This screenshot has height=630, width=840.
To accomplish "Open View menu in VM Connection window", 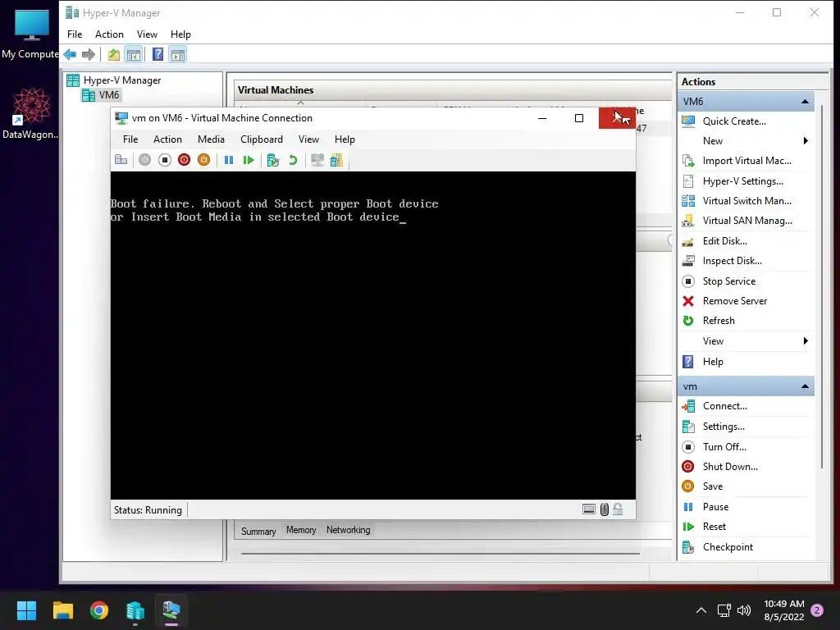I will (x=308, y=139).
